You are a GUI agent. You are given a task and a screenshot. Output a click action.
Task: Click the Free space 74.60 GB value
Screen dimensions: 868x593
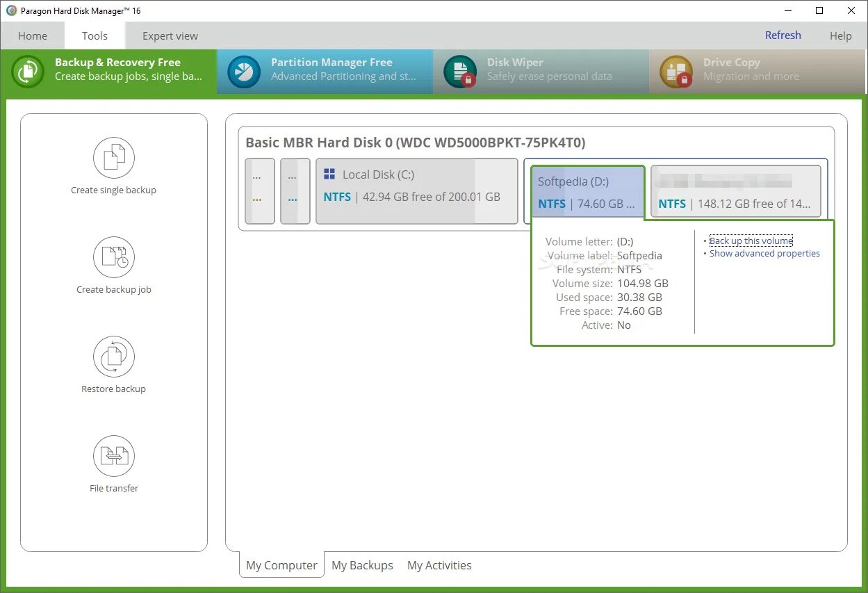[639, 311]
